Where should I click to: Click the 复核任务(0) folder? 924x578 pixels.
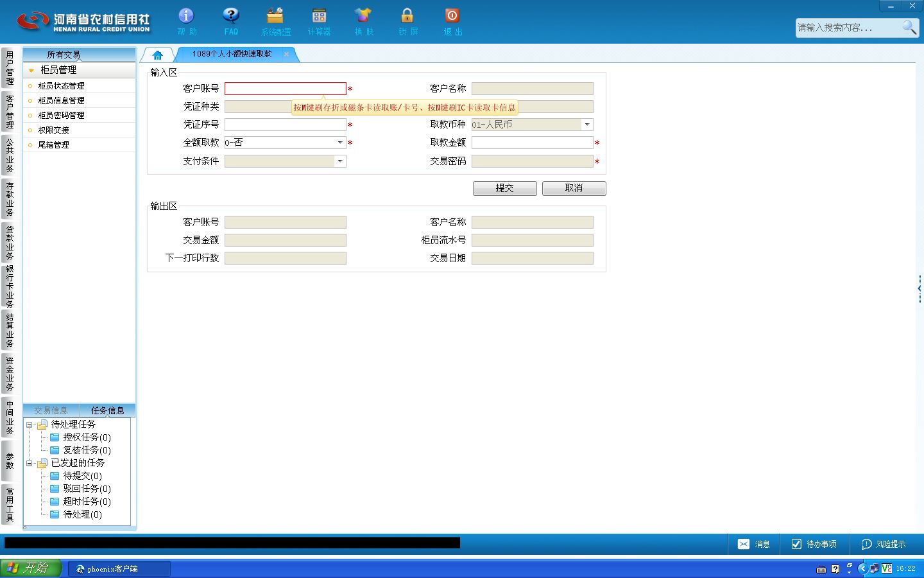pos(80,450)
